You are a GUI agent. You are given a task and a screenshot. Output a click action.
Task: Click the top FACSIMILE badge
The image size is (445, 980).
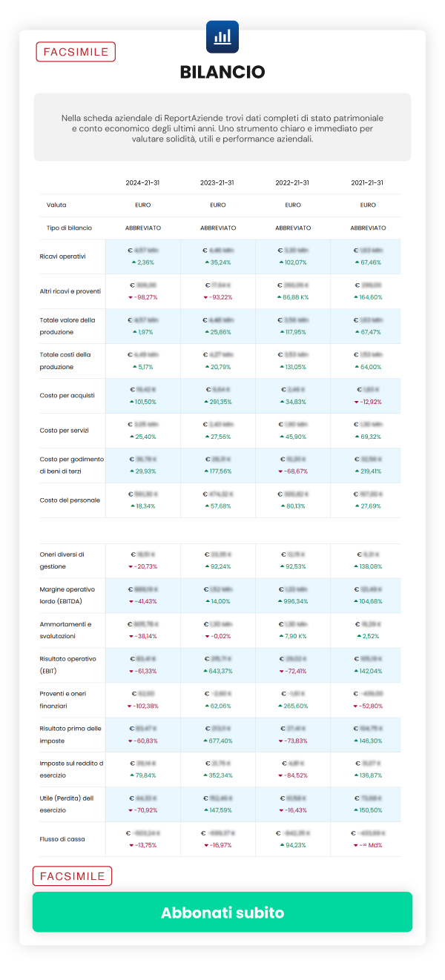[76, 52]
